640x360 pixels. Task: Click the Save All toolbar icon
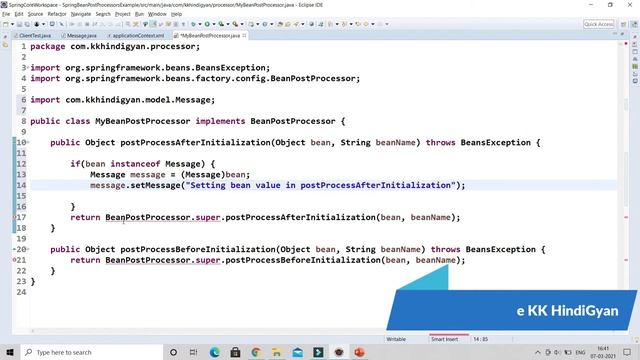pos(27,24)
